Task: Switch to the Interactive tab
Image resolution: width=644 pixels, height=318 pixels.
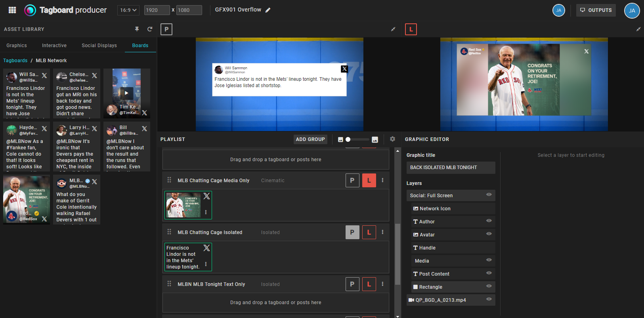Action: 54,46
